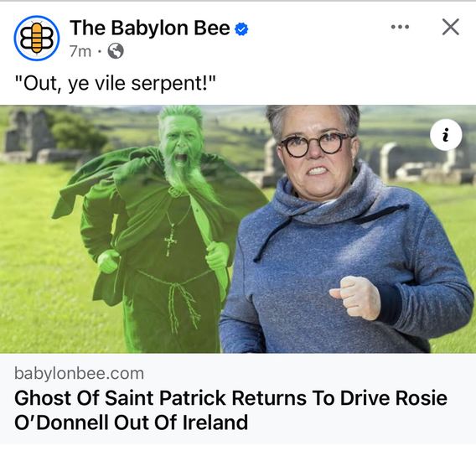This screenshot has width=476, height=456.
Task: Click the bee logo inside the avatar circle
Action: click(37, 39)
